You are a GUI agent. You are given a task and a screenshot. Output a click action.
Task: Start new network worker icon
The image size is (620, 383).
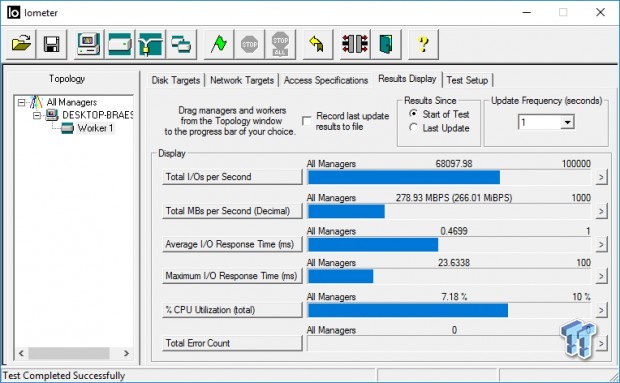click(150, 44)
